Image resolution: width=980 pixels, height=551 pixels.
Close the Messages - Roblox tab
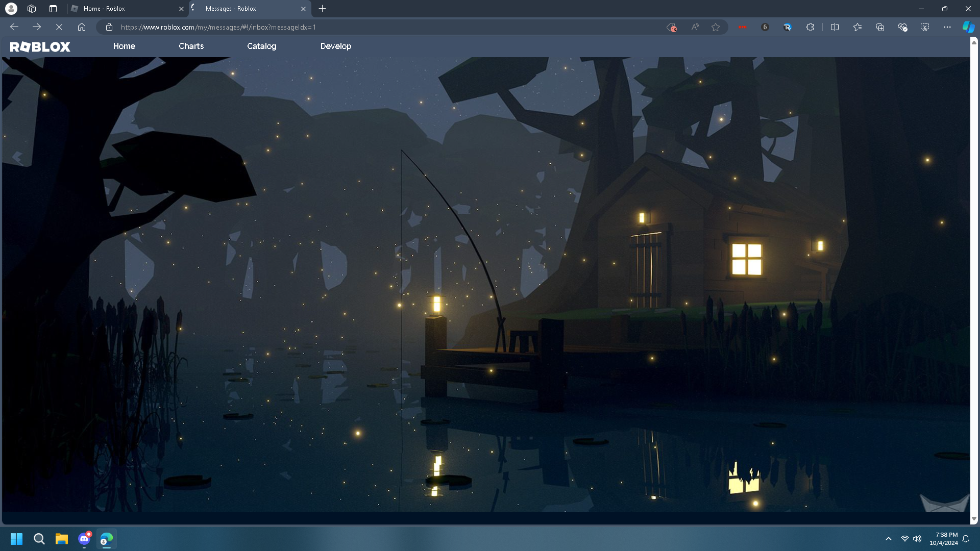[303, 9]
